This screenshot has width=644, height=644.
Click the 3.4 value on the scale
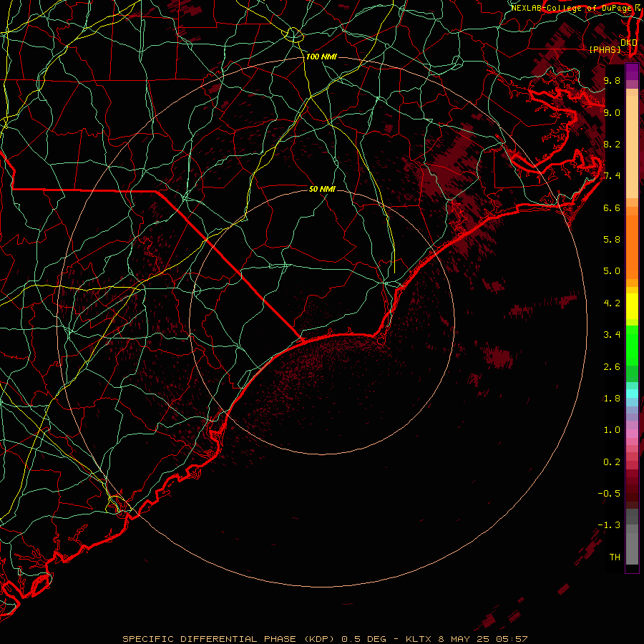point(612,334)
